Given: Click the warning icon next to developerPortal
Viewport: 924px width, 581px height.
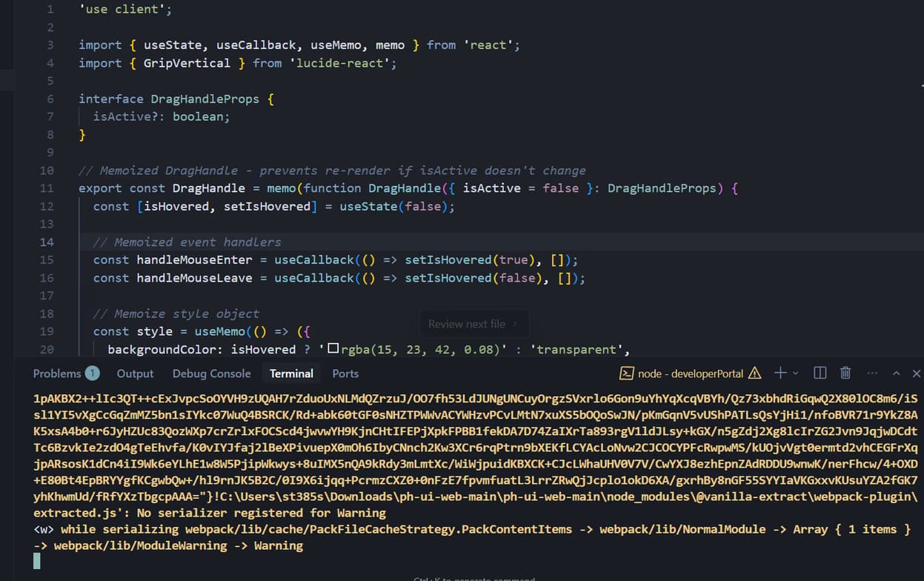Looking at the screenshot, I should coord(754,373).
